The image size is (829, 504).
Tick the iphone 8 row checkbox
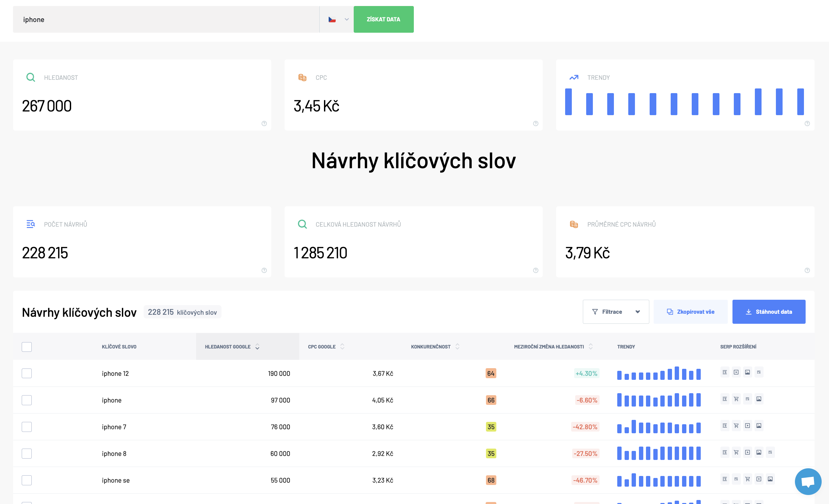[27, 454]
